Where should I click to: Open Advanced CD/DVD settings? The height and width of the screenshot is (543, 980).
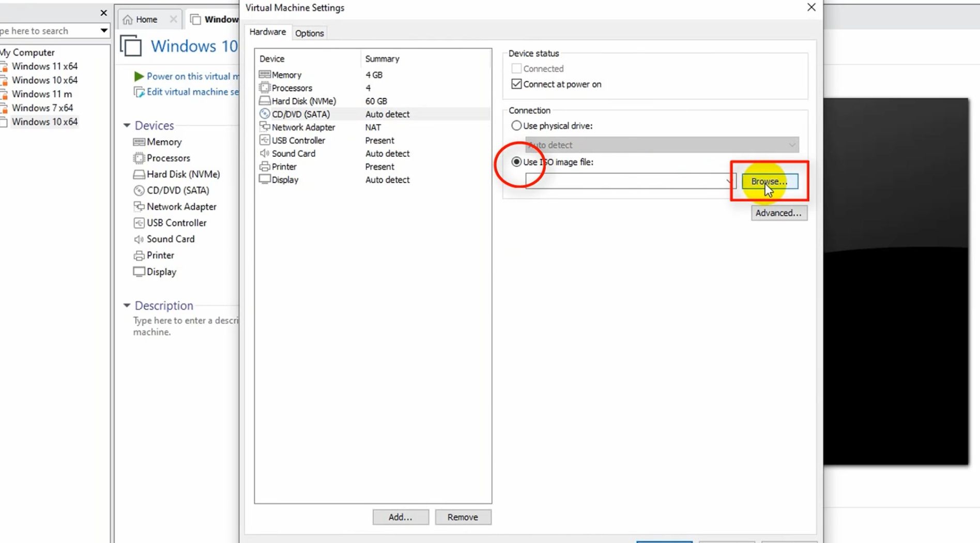[778, 213]
